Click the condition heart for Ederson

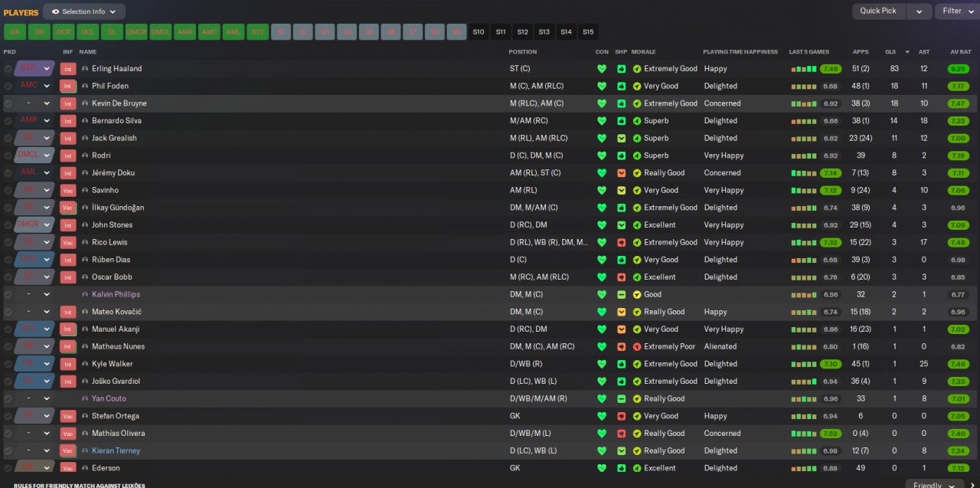pyautogui.click(x=602, y=468)
